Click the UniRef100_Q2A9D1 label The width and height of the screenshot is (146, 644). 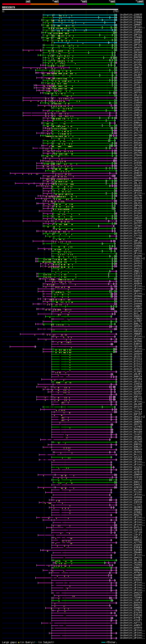131,77
